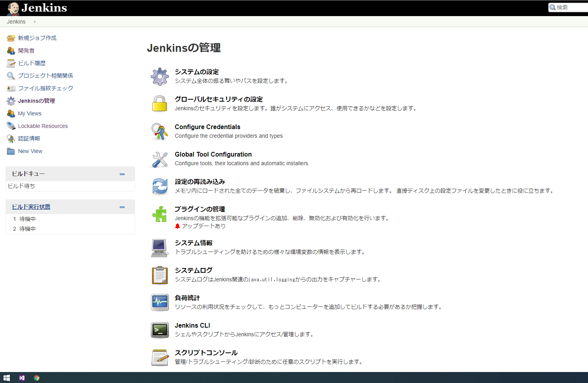Screen dimensions: 588x383
Task: Click the large gear icon for システムの設定
Action: point(160,77)
